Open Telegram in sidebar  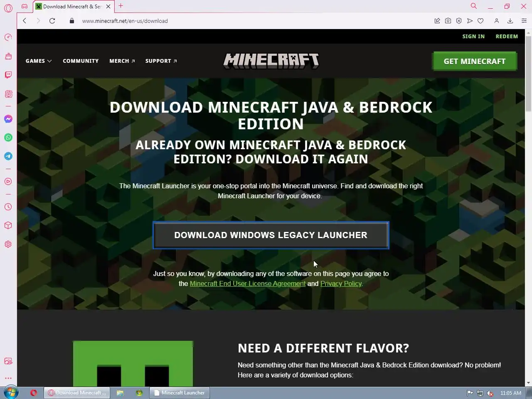click(8, 156)
